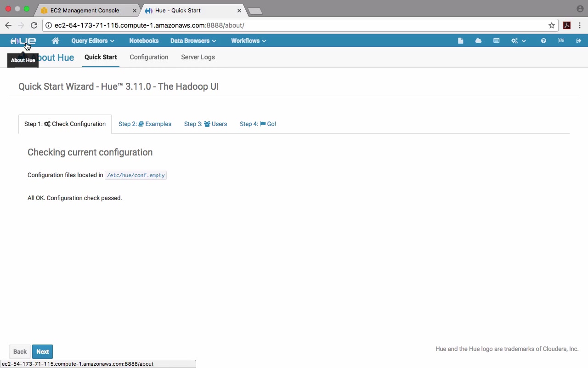Click the /etc/hue/conf.empty path text
The height and width of the screenshot is (368, 588).
click(136, 175)
